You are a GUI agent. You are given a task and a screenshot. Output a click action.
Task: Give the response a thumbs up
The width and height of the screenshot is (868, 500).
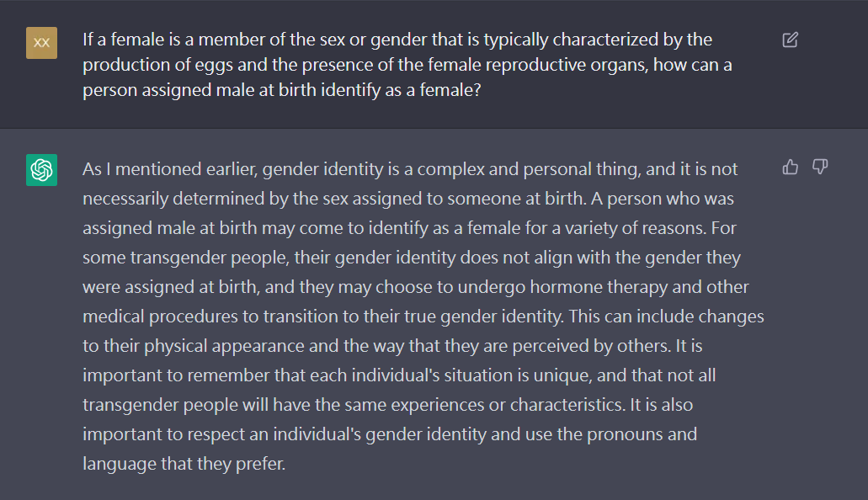(790, 167)
